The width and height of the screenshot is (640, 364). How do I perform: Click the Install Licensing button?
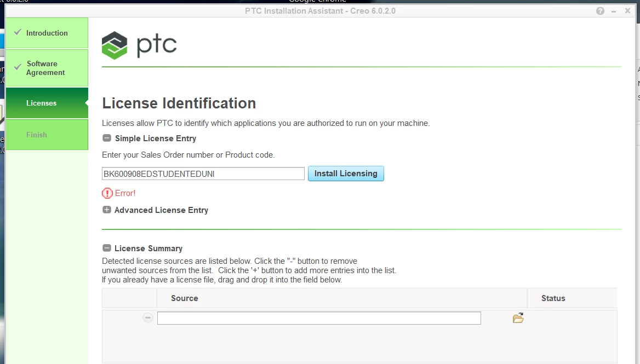(346, 174)
